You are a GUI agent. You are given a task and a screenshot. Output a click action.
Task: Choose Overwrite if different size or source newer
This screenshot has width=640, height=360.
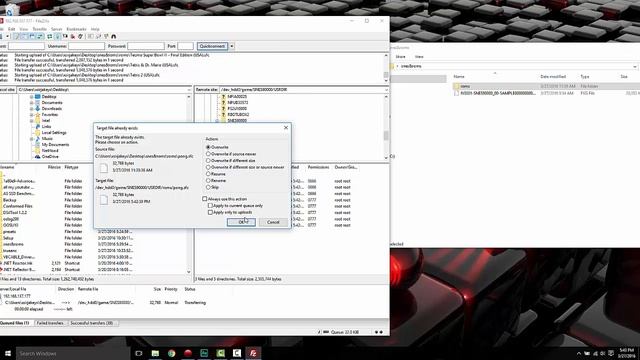(208, 167)
